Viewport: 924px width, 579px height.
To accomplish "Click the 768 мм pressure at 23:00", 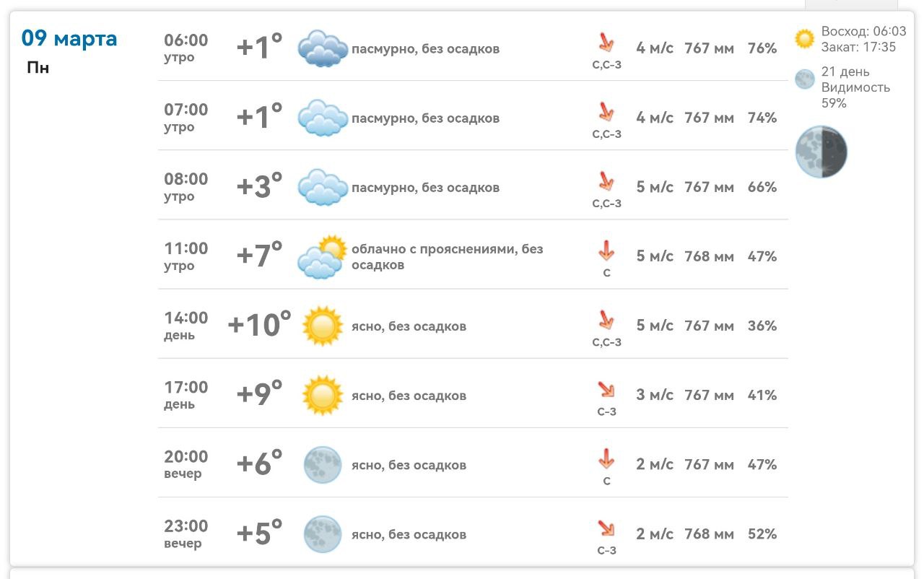I will (709, 534).
